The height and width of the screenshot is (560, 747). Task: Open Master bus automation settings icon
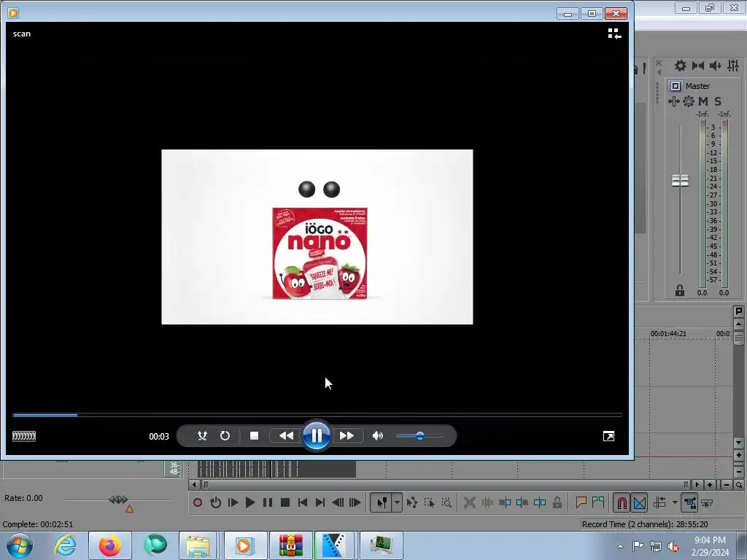[673, 101]
